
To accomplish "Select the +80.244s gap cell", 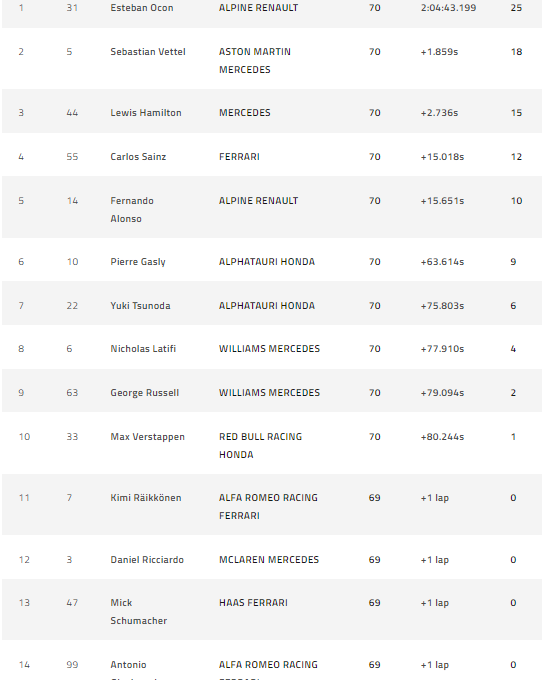I will (x=442, y=437).
